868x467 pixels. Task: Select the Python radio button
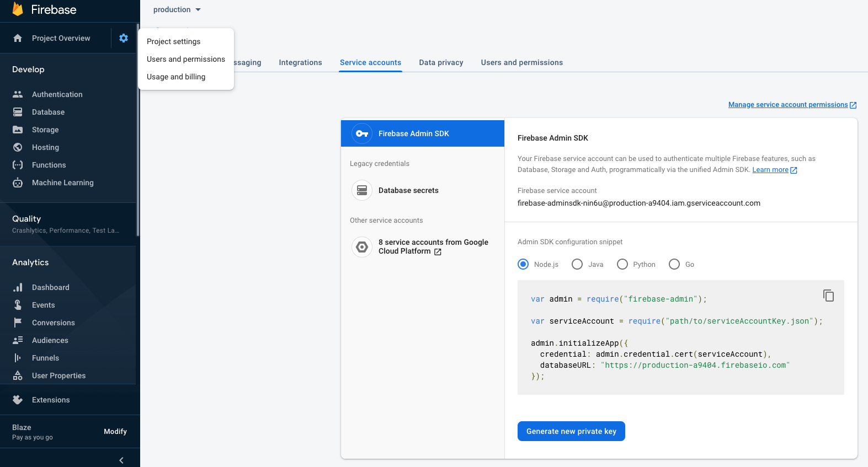pos(622,264)
